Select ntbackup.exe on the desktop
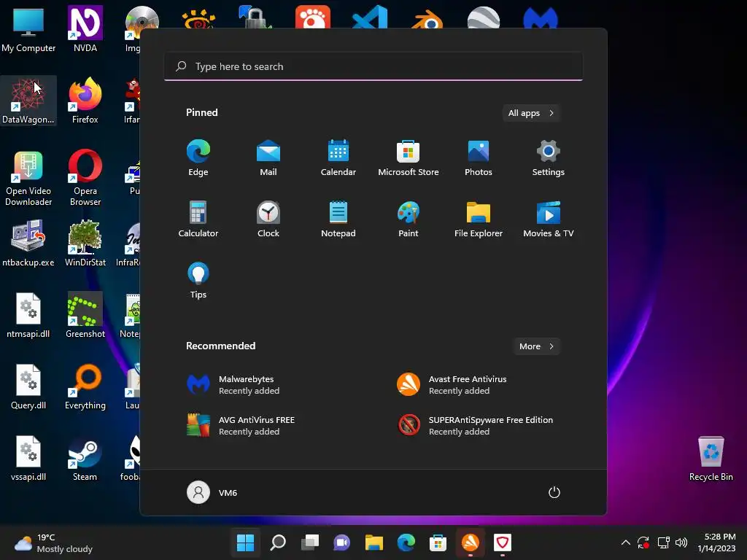 [x=28, y=244]
